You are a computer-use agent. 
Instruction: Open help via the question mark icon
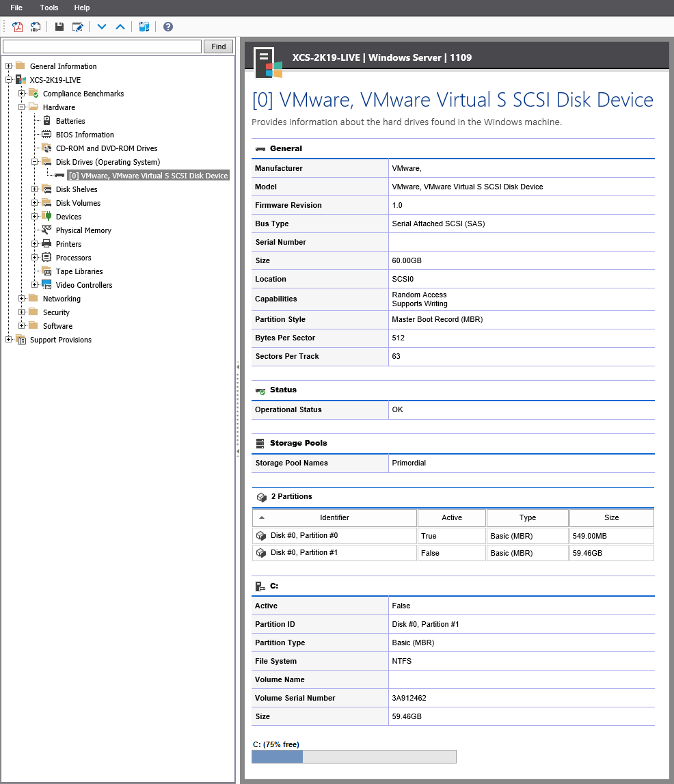tap(168, 27)
